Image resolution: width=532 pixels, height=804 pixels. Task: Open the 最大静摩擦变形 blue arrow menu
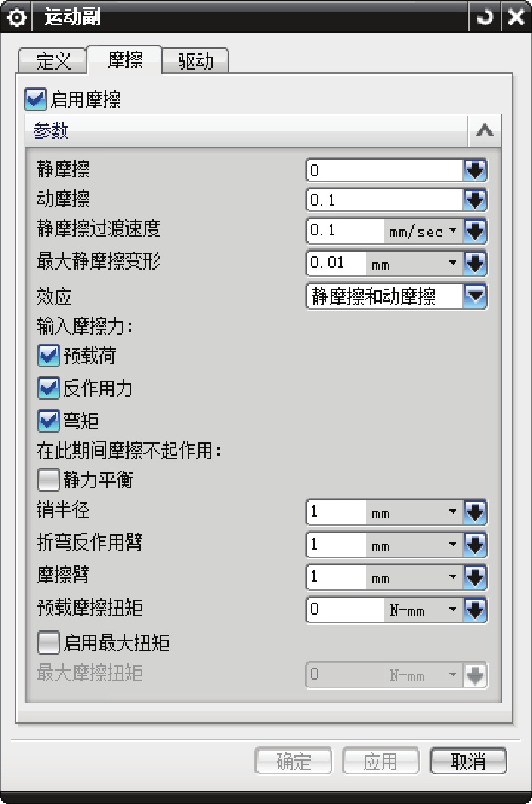[475, 264]
